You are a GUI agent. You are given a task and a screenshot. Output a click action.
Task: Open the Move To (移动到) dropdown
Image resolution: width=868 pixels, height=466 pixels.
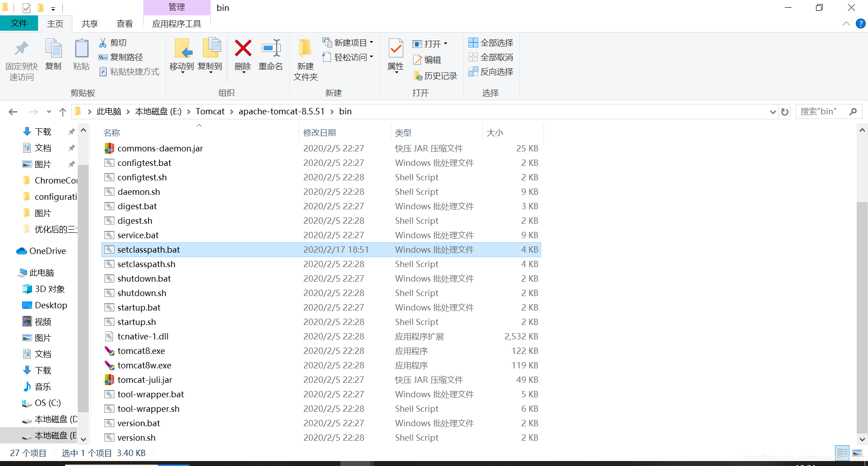tap(182, 72)
